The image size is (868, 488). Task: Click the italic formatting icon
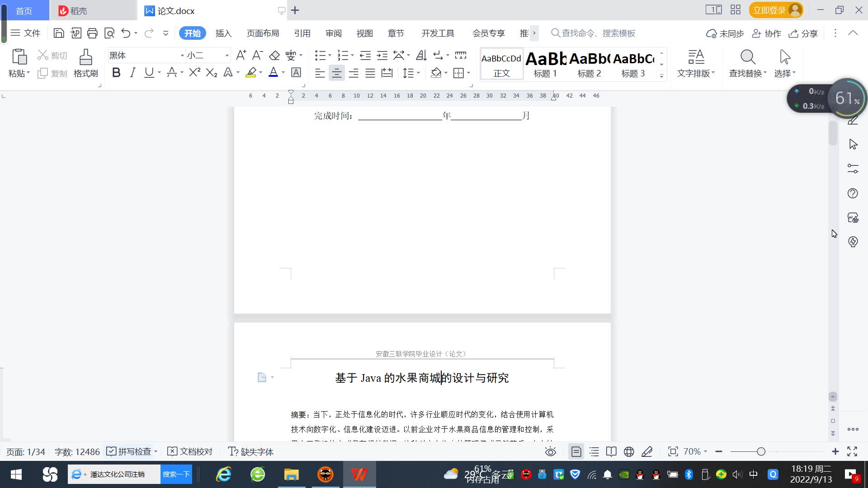[132, 73]
